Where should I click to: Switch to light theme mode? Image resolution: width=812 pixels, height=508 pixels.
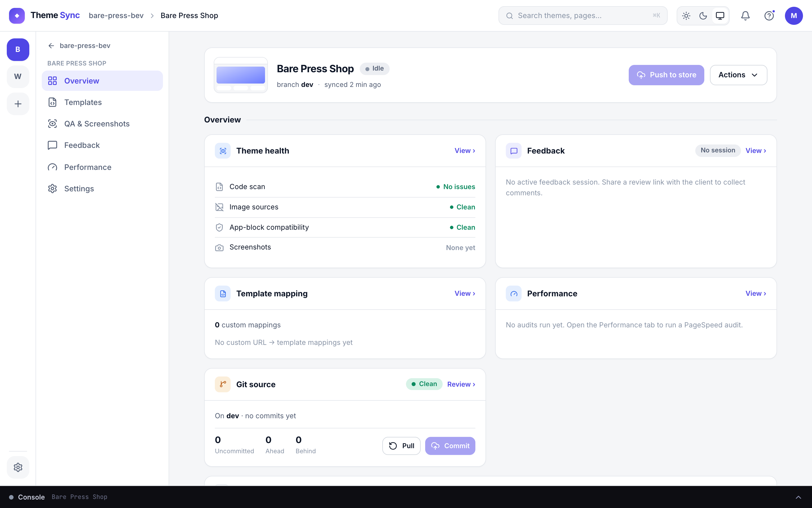(686, 16)
